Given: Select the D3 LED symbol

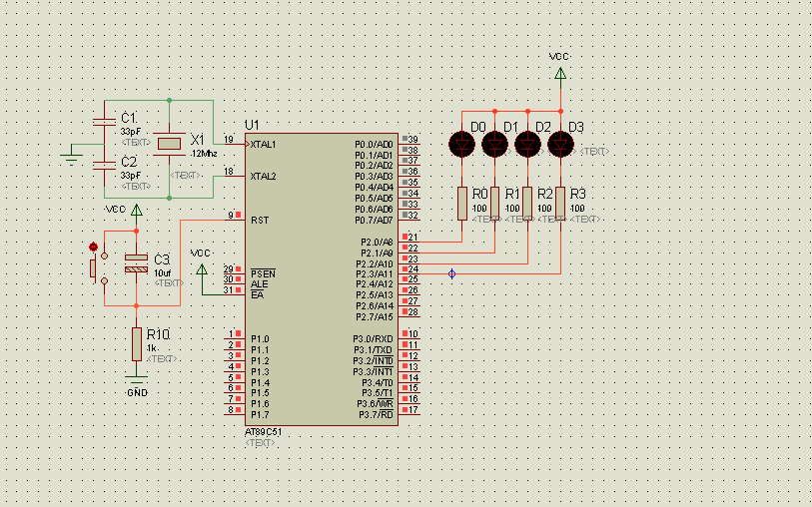Looking at the screenshot, I should click(561, 145).
